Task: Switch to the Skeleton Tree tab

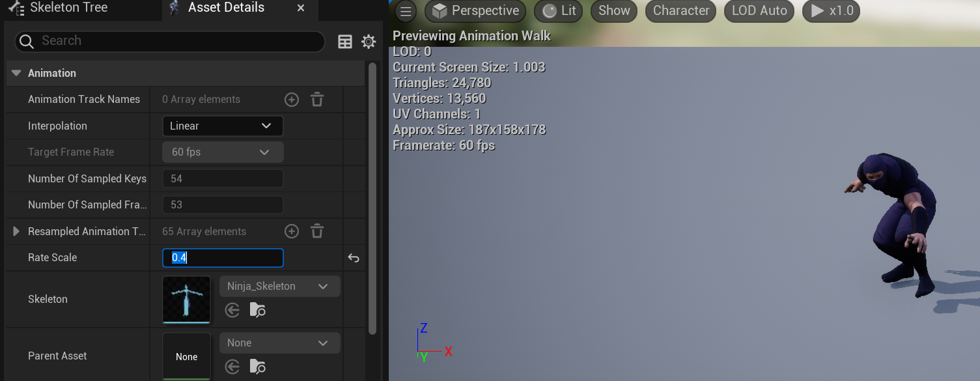Action: coord(59,8)
